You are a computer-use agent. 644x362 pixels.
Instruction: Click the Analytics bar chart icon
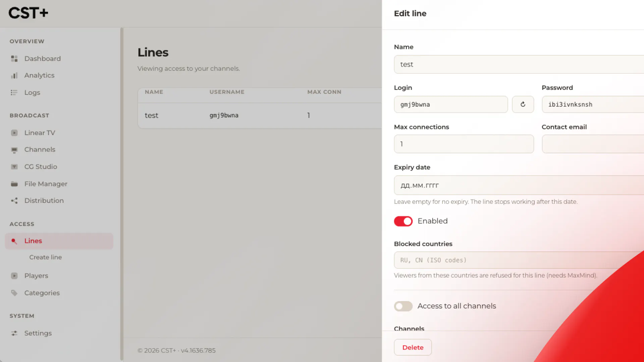pos(14,75)
